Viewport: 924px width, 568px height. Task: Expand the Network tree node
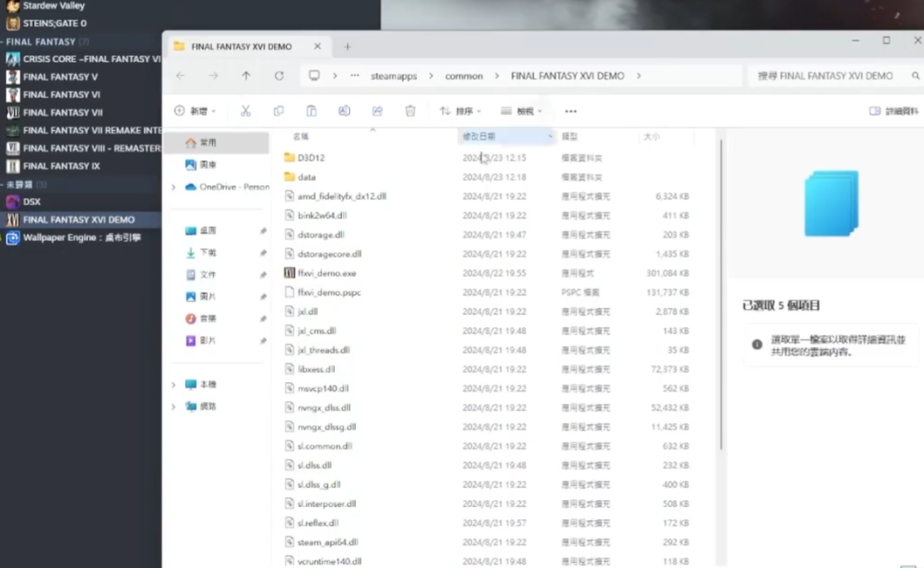coord(173,406)
